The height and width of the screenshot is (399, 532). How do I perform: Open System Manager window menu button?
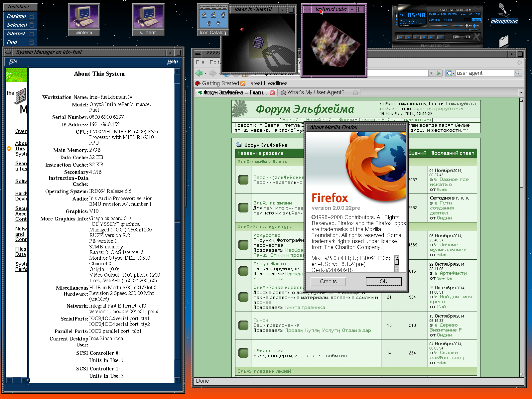click(x=8, y=53)
